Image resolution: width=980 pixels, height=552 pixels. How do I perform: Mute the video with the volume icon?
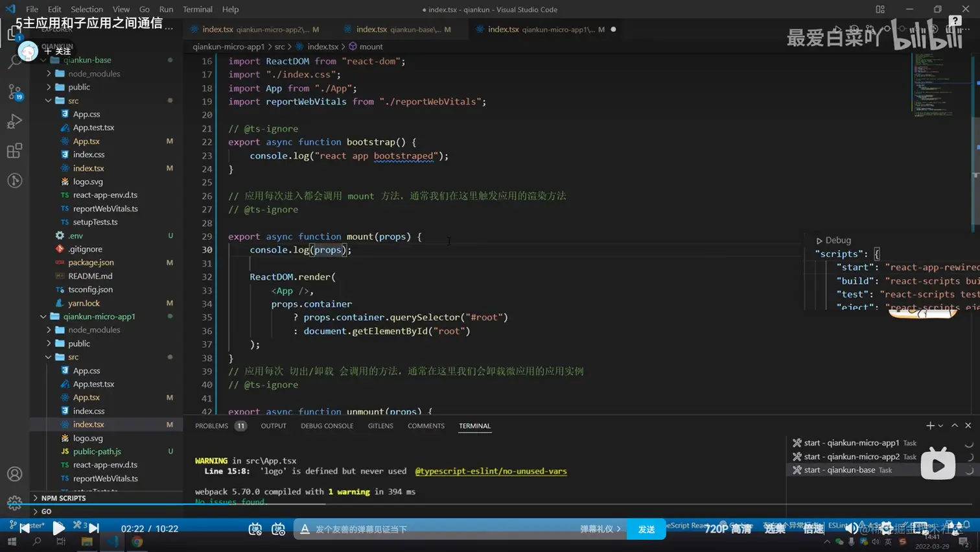point(852,529)
